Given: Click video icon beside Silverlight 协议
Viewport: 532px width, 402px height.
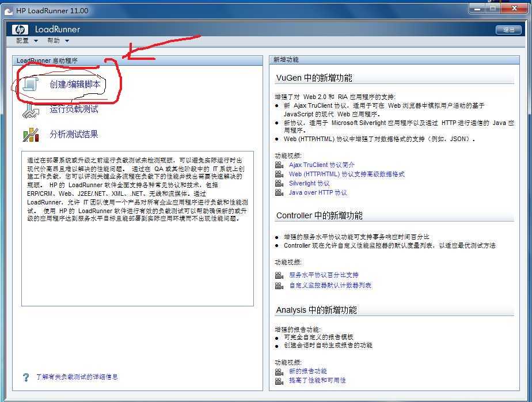Looking at the screenshot, I should 279,183.
